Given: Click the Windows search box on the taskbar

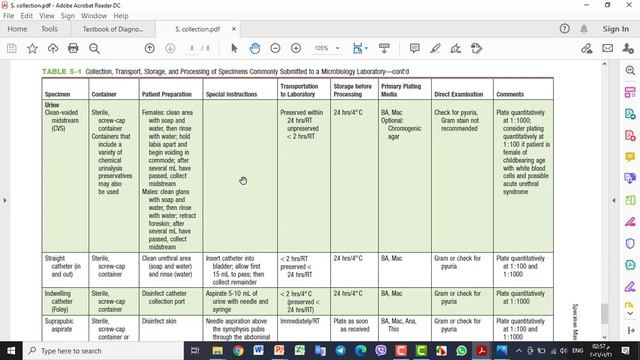Looking at the screenshot, I should coord(103,351).
